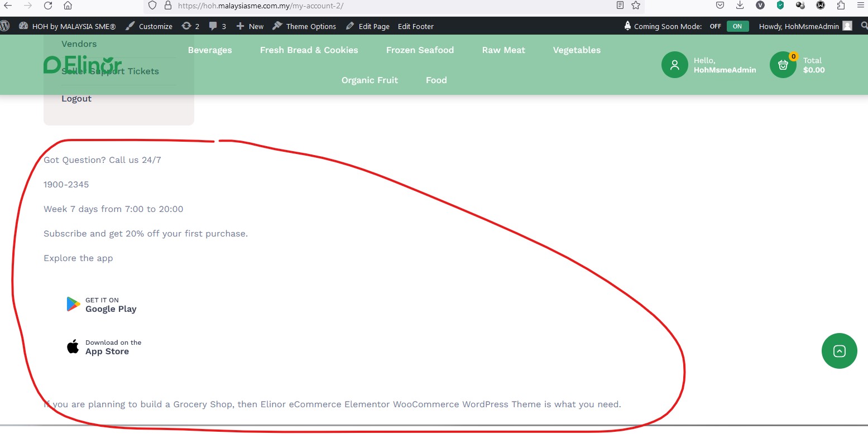Click the Week 7 days opening hours text
868x434 pixels.
[x=113, y=209]
